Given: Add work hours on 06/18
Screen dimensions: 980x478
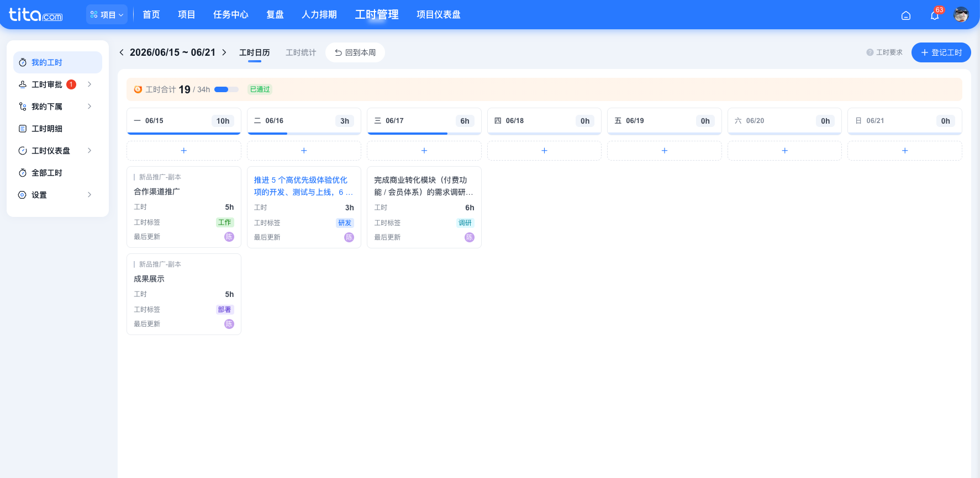Looking at the screenshot, I should (544, 151).
